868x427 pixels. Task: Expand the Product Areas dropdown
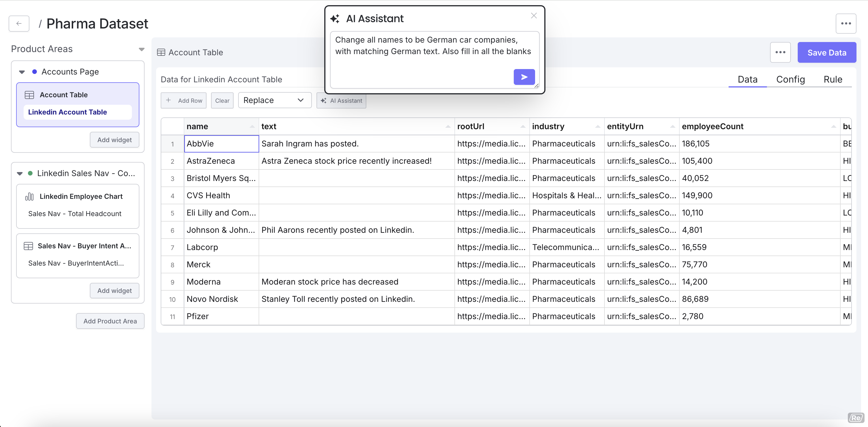tap(141, 49)
